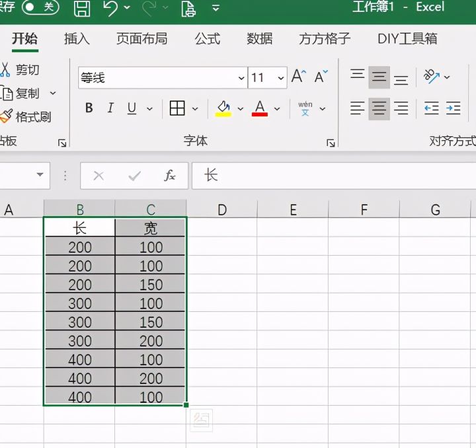Toggle Bold formatting
The image size is (476, 448).
click(x=89, y=108)
